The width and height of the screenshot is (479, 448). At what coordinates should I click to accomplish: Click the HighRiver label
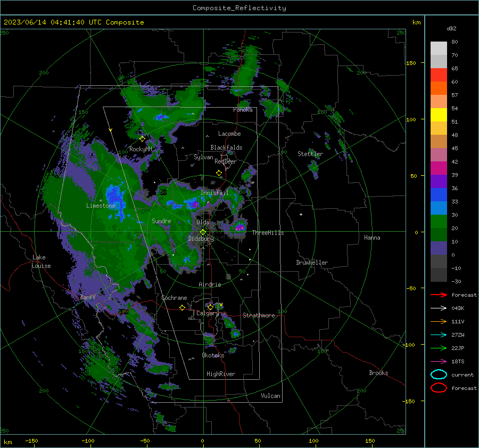click(221, 374)
